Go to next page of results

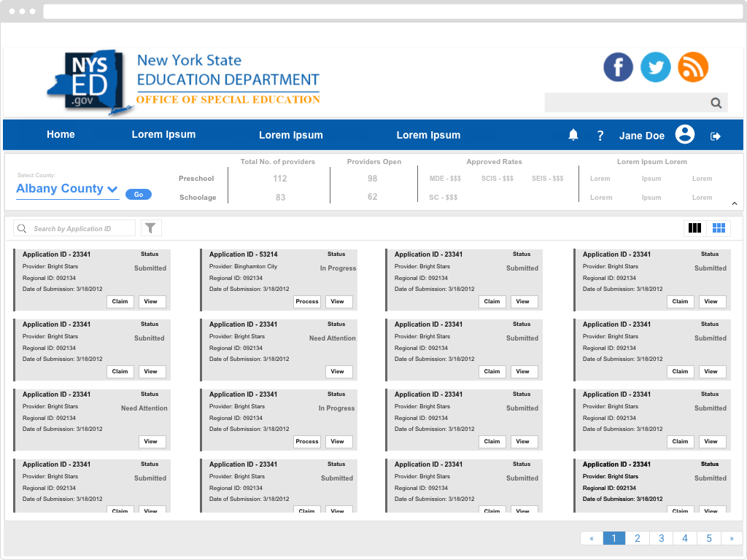(x=732, y=539)
